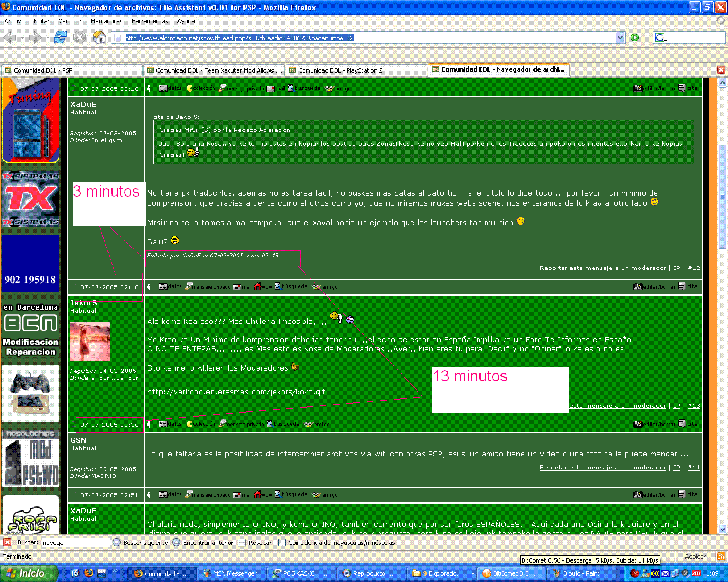Screen dimensions: 728x582
Task: Close the current tab with the red X
Action: click(x=721, y=70)
